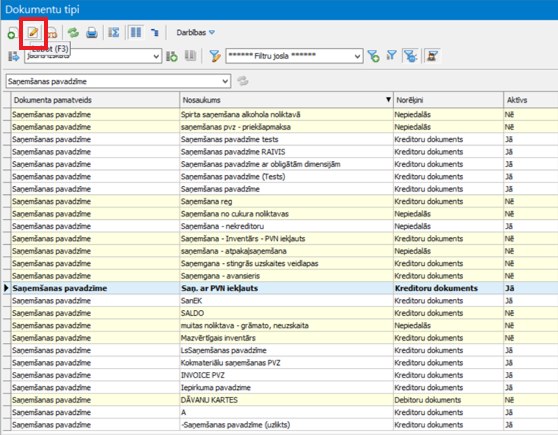Click the Dokumenta pamatveids column header
The height and width of the screenshot is (435, 558).
point(95,100)
